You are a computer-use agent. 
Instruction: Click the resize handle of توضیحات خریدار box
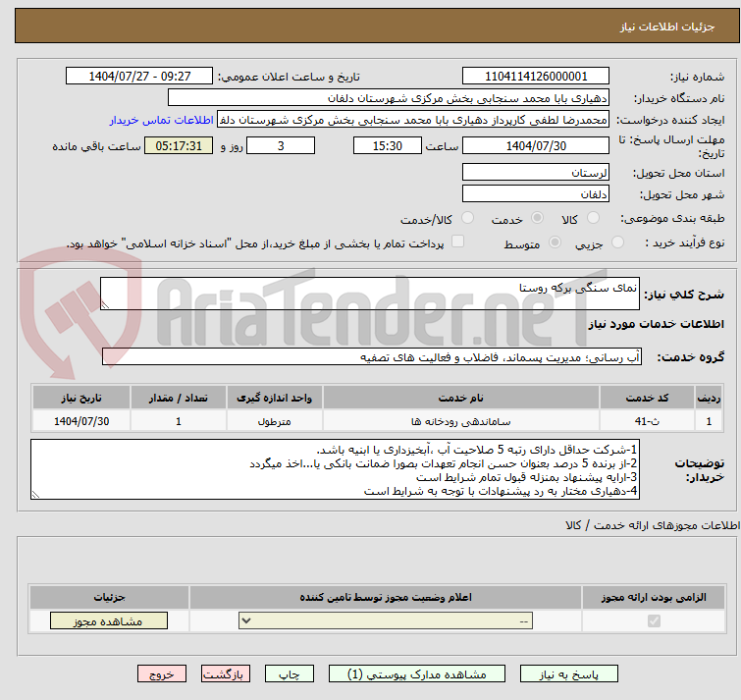tap(35, 495)
